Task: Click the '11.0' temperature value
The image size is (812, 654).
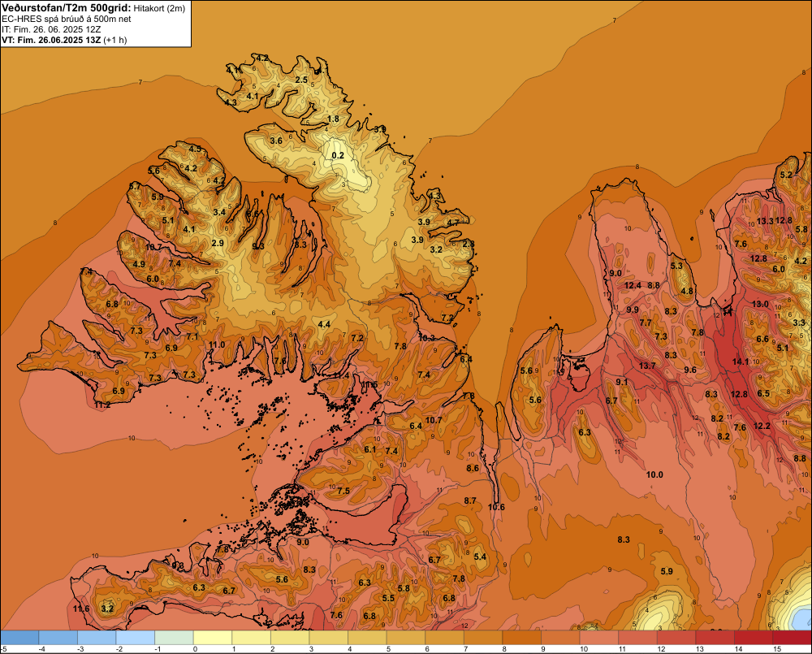Action: coord(217,344)
